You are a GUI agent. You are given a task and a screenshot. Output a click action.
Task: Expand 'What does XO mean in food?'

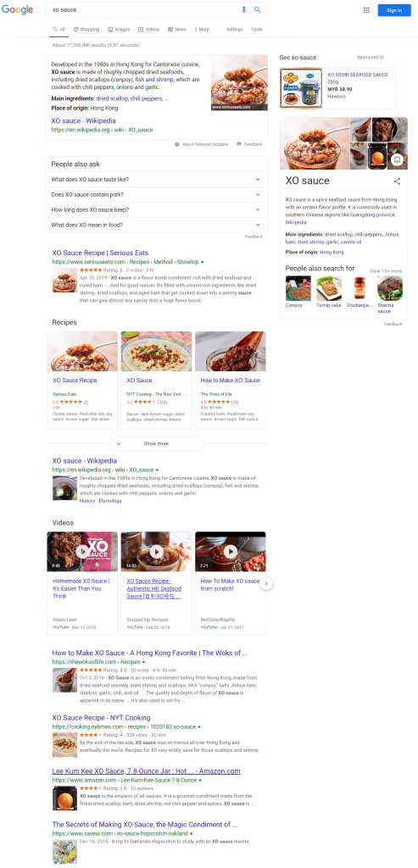click(x=156, y=225)
